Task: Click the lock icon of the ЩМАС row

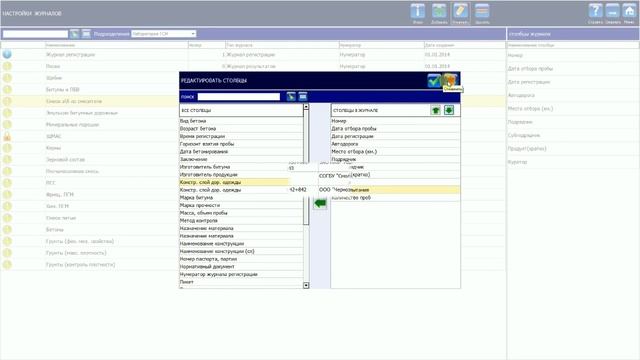Action: 7,137
